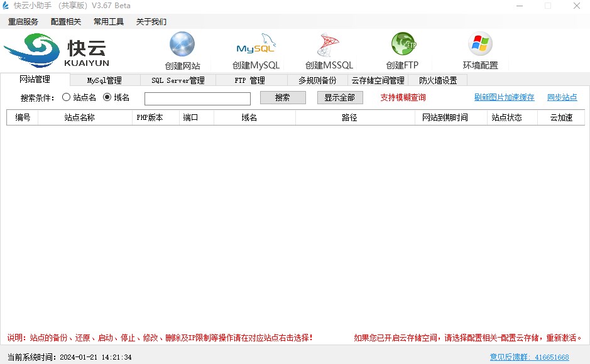Click the 显示全部 button
This screenshot has height=364, width=590.
point(340,97)
